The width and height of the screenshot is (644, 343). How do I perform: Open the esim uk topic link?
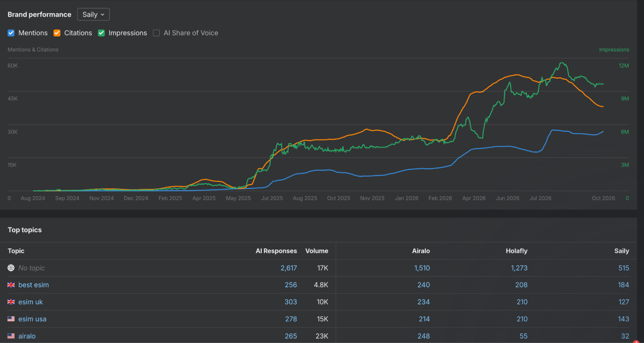(31, 302)
